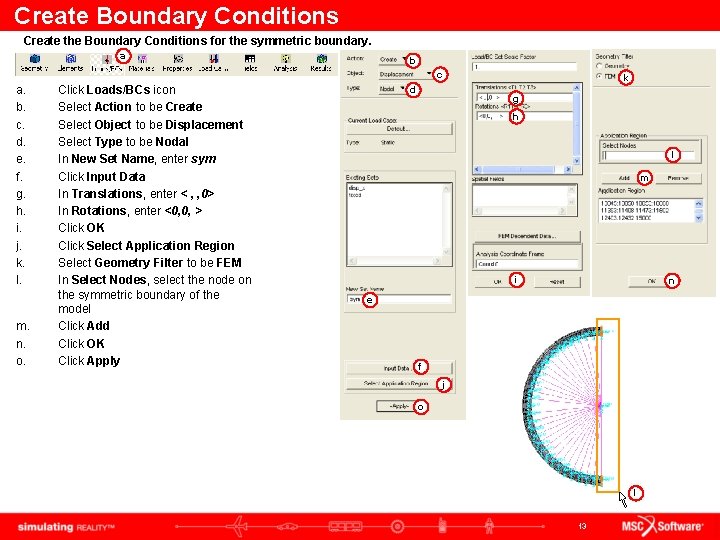Open the Properties application icon
This screenshot has width=720, height=540.
click(177, 63)
